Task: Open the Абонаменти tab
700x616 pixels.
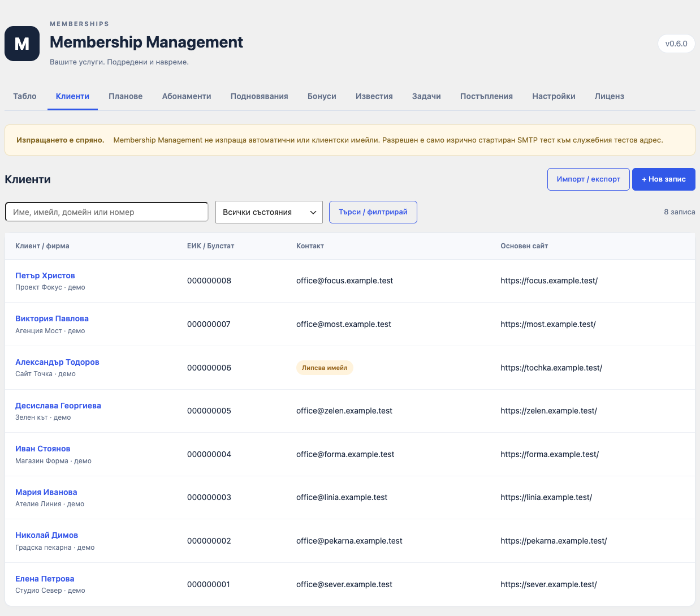Action: [187, 96]
